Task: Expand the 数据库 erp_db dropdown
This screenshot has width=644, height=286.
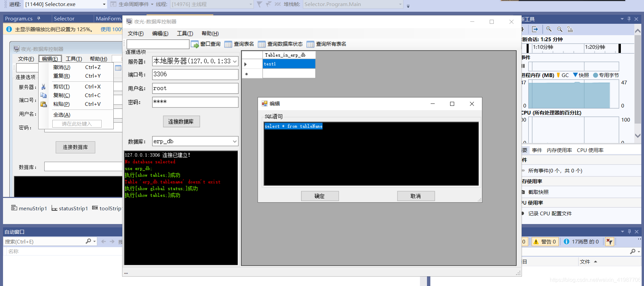Action: coord(235,141)
